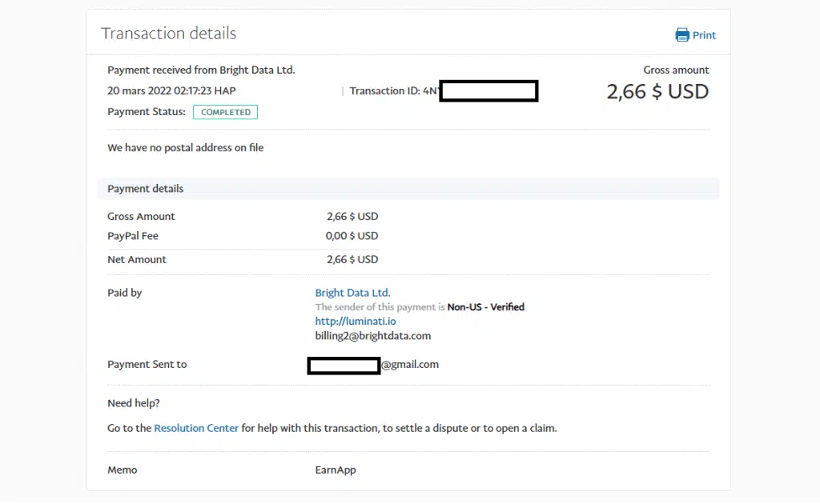Click the date '20 mars 2022 02:17:23 HAP'
This screenshot has width=820, height=504.
click(x=171, y=91)
